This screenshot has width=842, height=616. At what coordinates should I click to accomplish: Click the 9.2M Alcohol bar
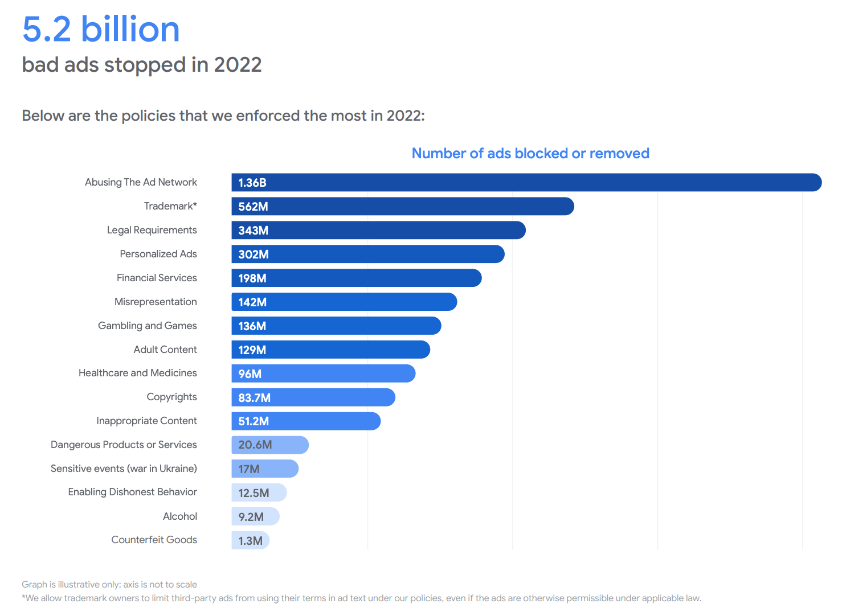(256, 516)
